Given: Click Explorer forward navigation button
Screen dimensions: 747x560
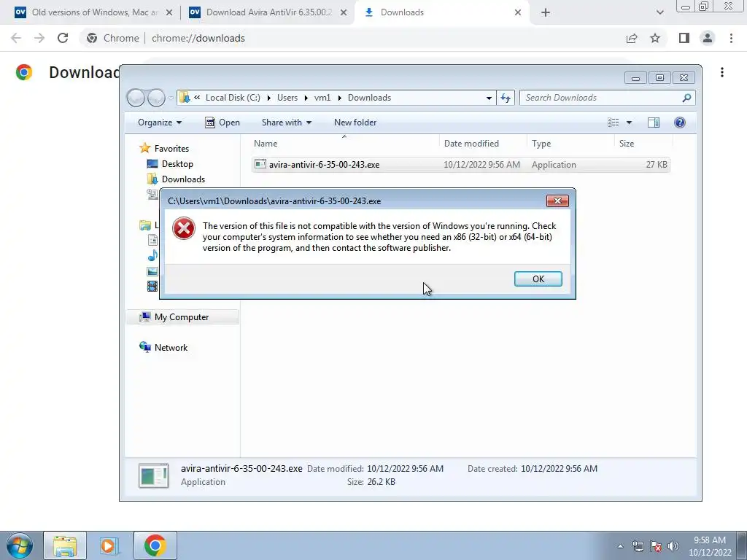Looking at the screenshot, I should 156,98.
